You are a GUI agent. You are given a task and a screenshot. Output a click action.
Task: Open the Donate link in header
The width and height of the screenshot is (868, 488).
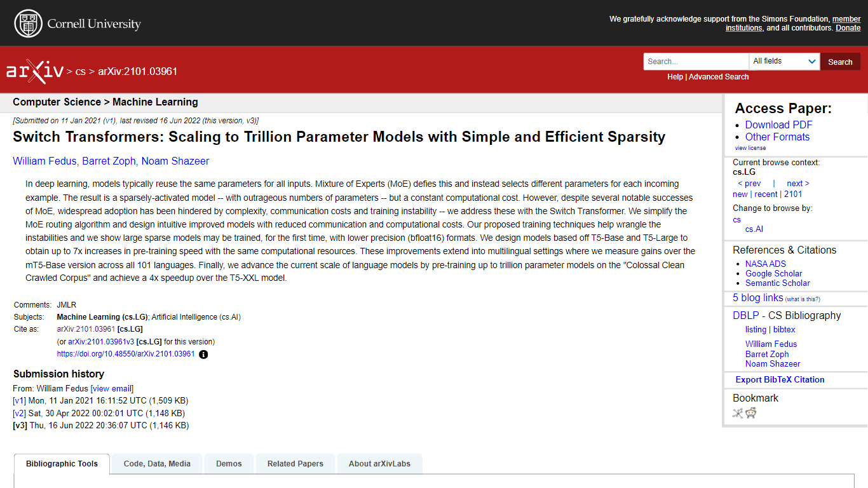point(848,28)
